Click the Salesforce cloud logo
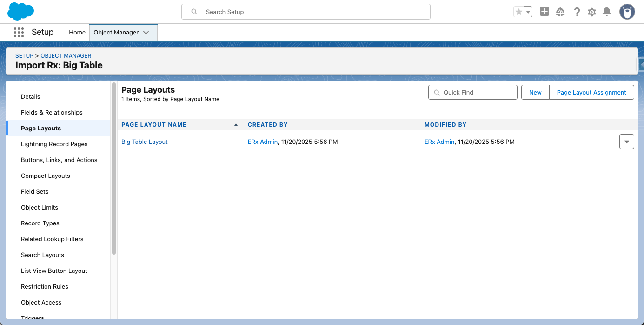 21,12
